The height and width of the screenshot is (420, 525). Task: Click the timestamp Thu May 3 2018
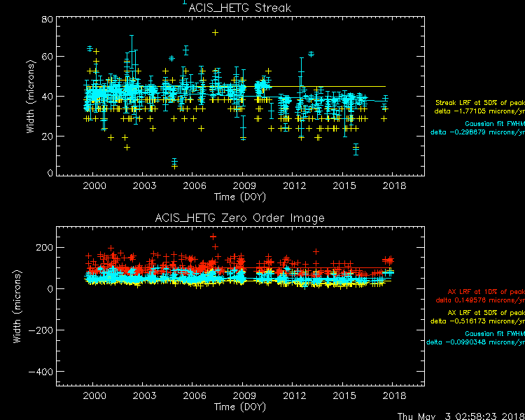460,415
